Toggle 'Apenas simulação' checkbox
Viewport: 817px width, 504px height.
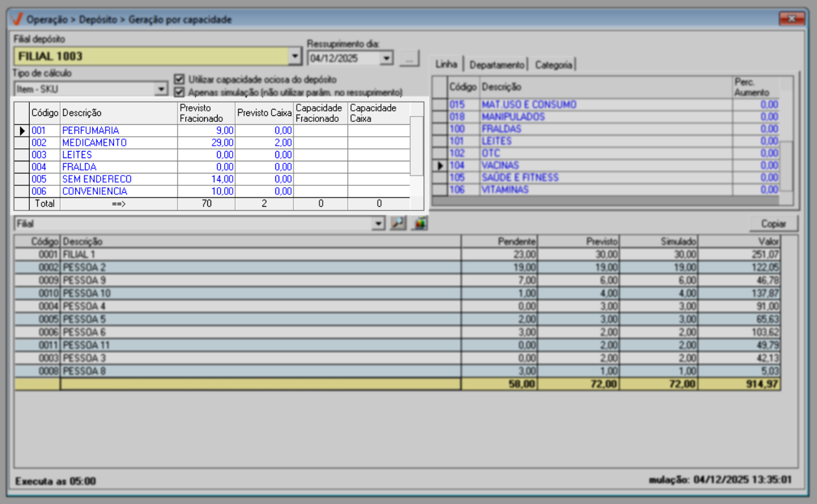(x=179, y=92)
